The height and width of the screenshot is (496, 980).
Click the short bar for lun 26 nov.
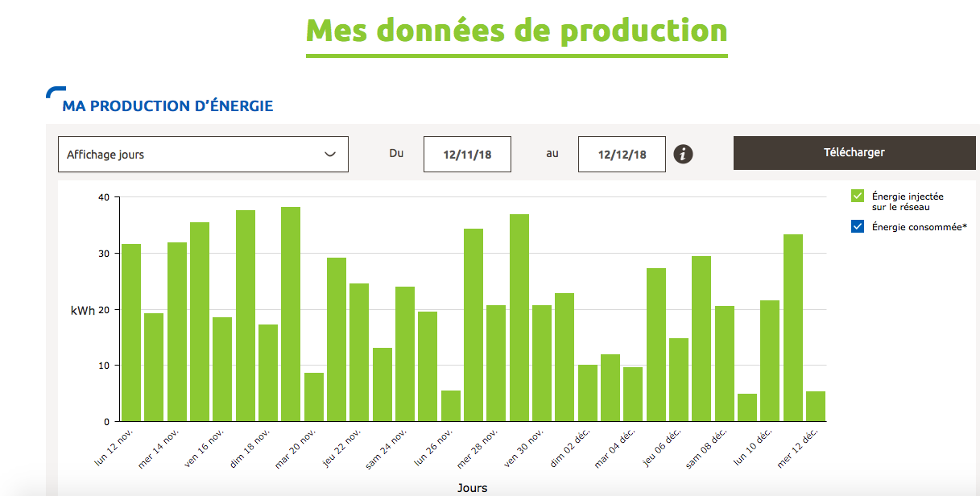(x=451, y=405)
